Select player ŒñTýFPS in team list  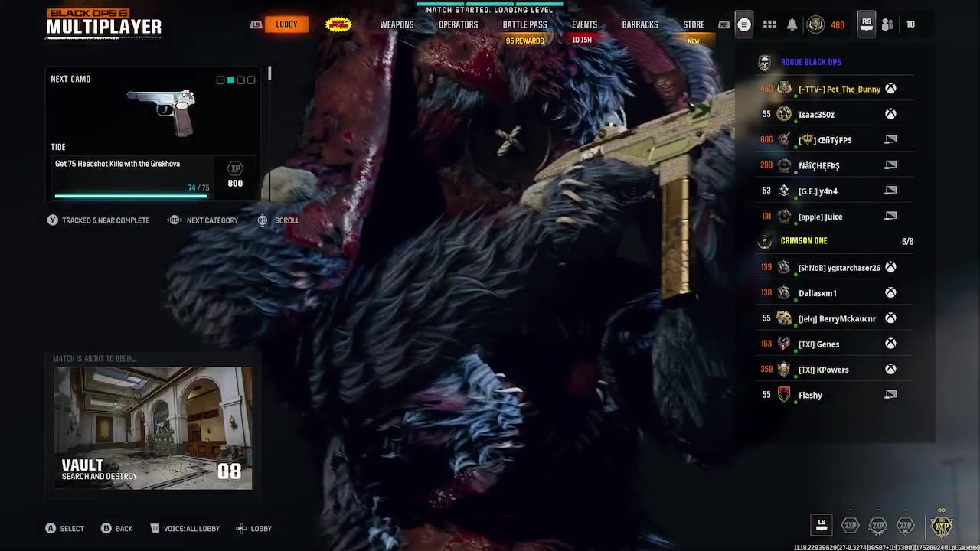834,139
